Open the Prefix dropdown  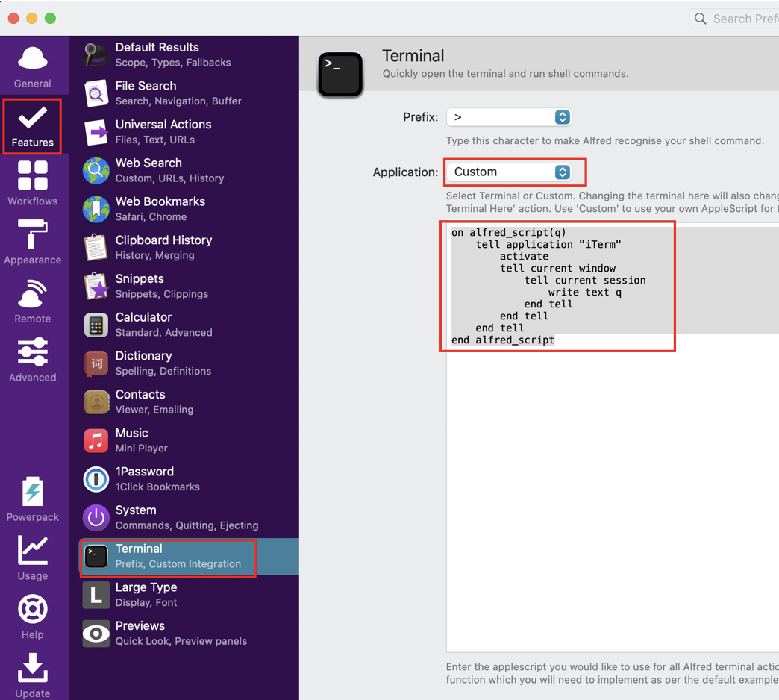509,117
